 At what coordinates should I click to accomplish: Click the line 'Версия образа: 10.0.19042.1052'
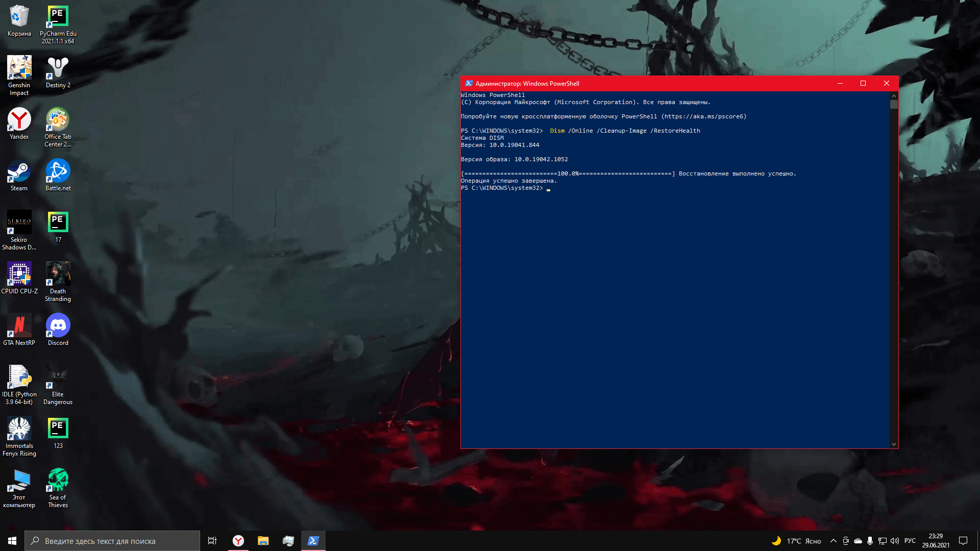514,159
